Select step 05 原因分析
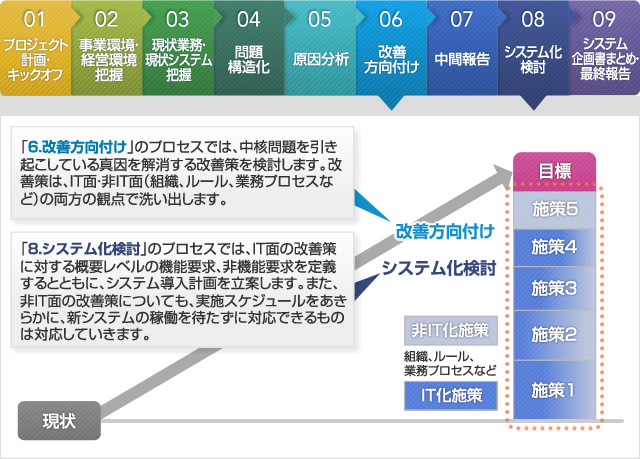The width and height of the screenshot is (640, 459). [x=320, y=48]
